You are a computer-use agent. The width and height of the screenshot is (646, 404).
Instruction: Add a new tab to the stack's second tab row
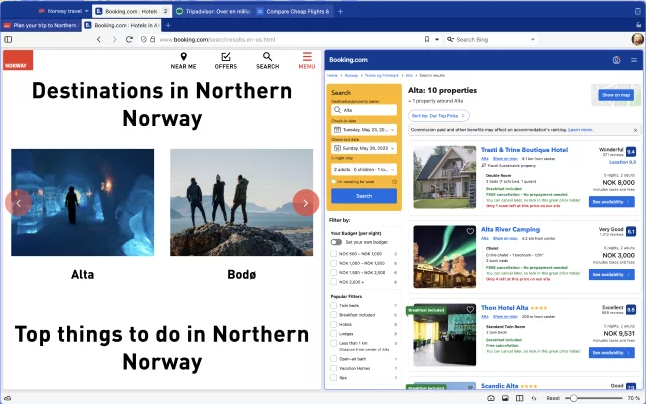click(x=168, y=26)
